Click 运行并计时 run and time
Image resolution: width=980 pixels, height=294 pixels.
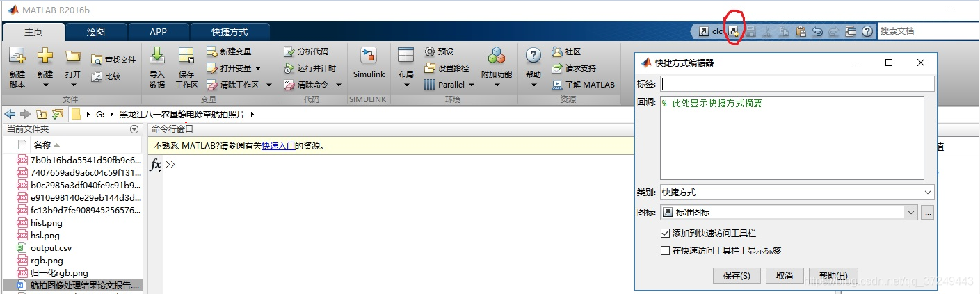coord(310,68)
